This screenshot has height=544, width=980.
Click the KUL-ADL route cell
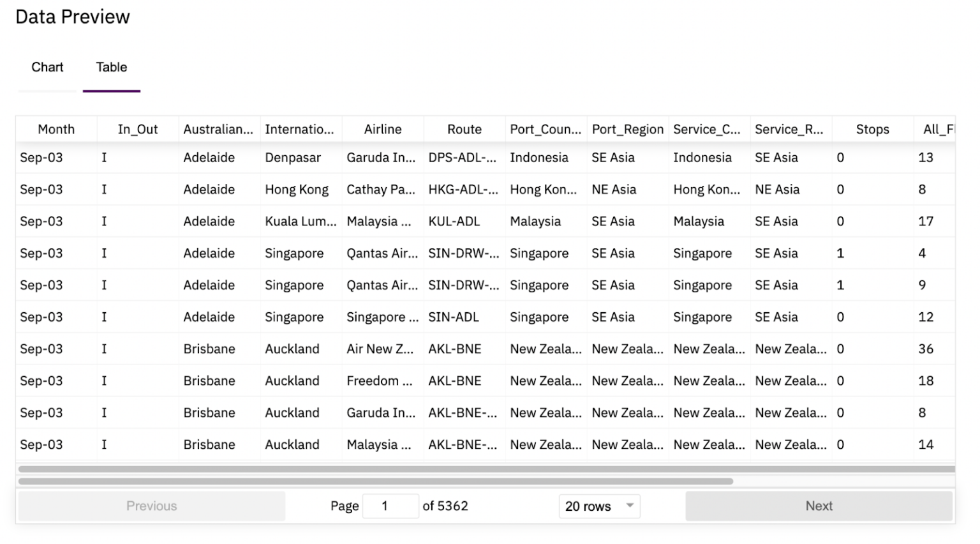coord(454,222)
